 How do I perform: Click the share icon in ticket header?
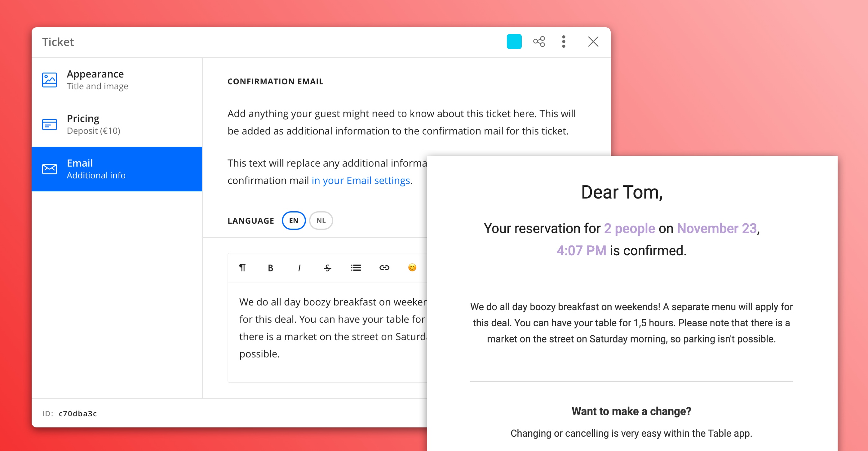[x=539, y=41]
